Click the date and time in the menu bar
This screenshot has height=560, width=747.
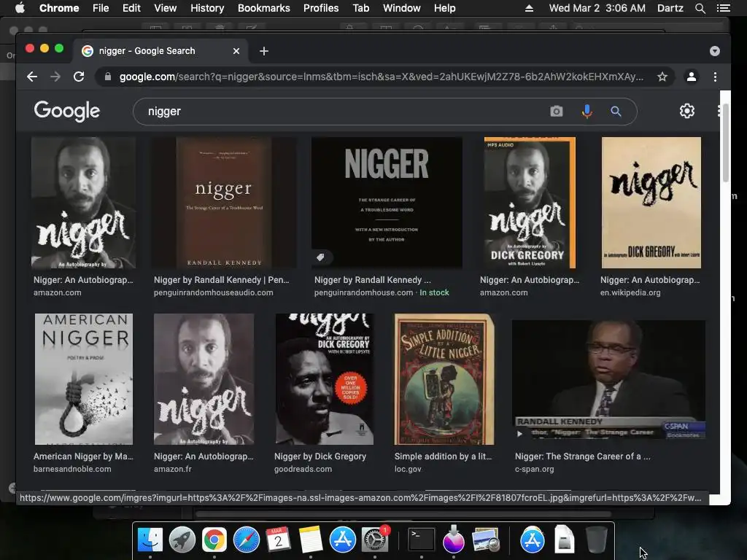click(597, 8)
